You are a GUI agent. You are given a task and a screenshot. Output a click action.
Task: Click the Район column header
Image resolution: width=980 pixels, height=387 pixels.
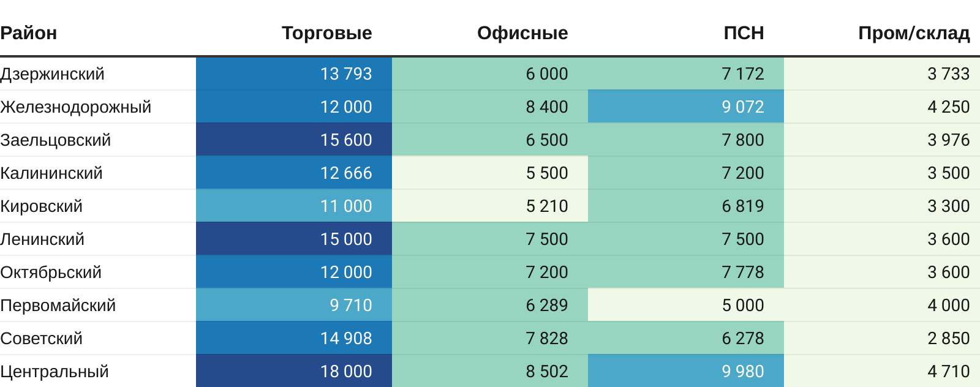(x=29, y=33)
